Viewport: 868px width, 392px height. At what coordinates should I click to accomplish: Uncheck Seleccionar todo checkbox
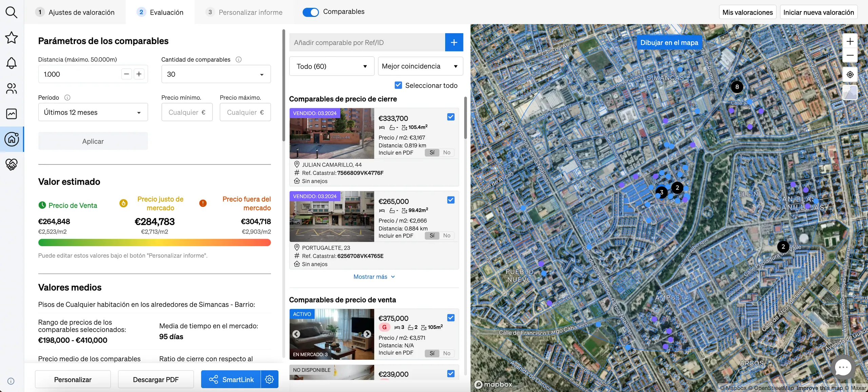(x=398, y=85)
